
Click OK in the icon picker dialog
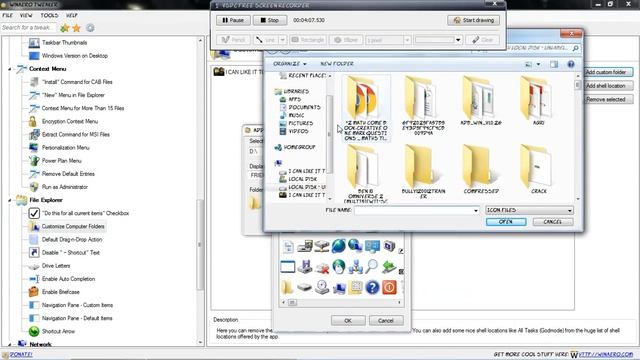click(348, 321)
